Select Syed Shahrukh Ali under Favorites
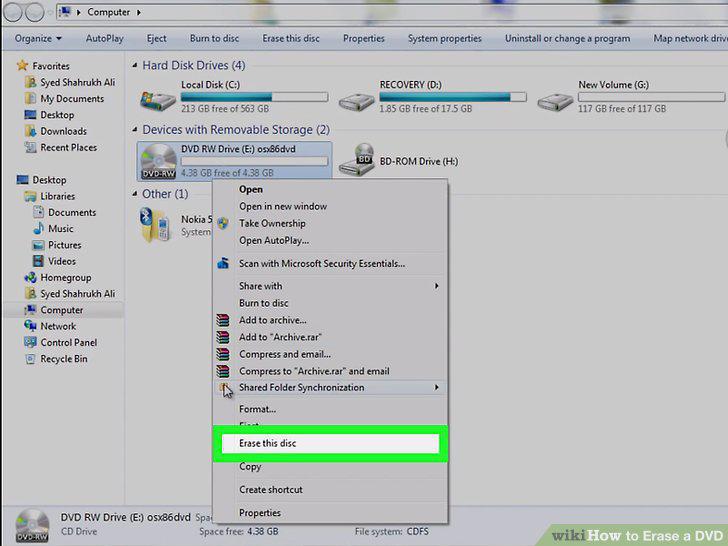The width and height of the screenshot is (728, 546). (x=78, y=82)
